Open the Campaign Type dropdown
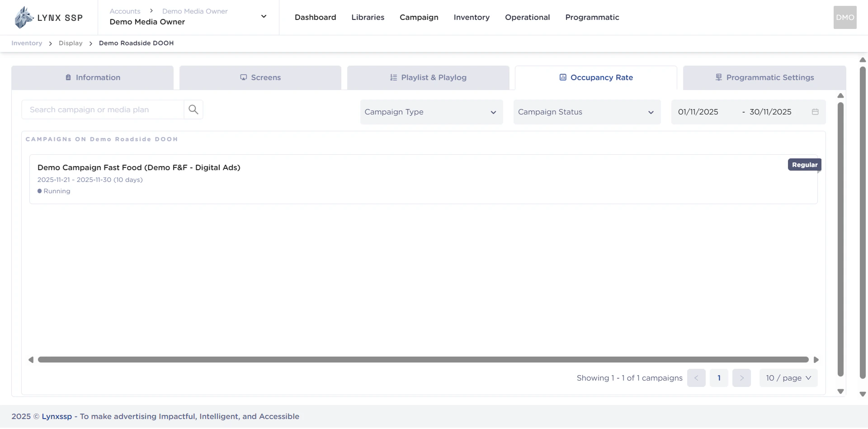Viewport: 868px width, 429px height. 431,112
